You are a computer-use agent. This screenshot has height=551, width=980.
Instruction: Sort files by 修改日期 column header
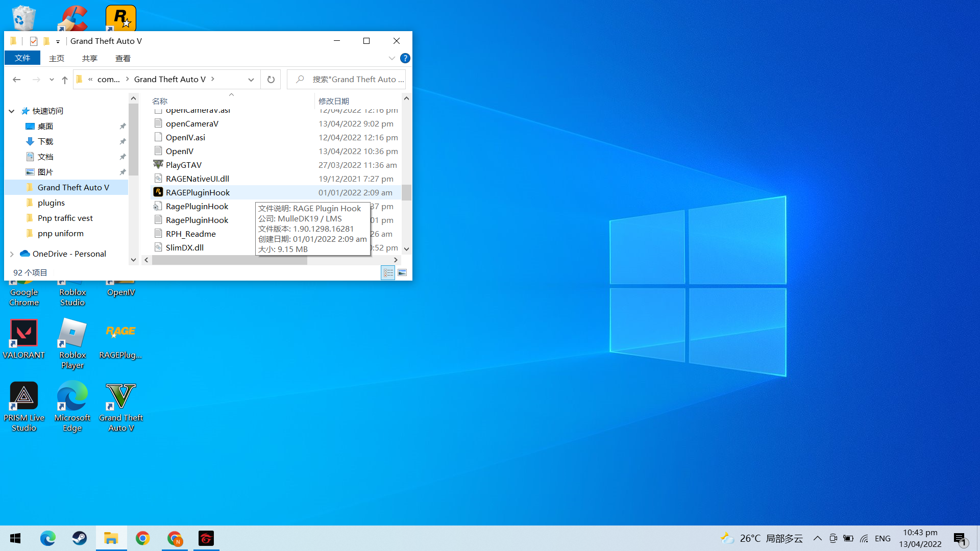click(x=334, y=101)
